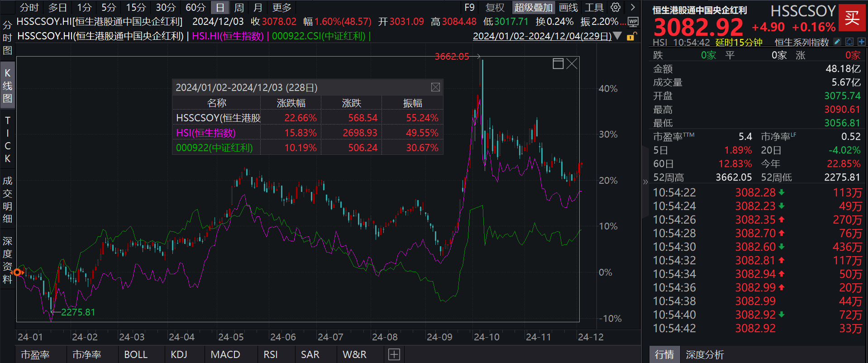This screenshot has height=363, width=868.
Task: Click the 恒生系列指数 link
Action: 801,42
